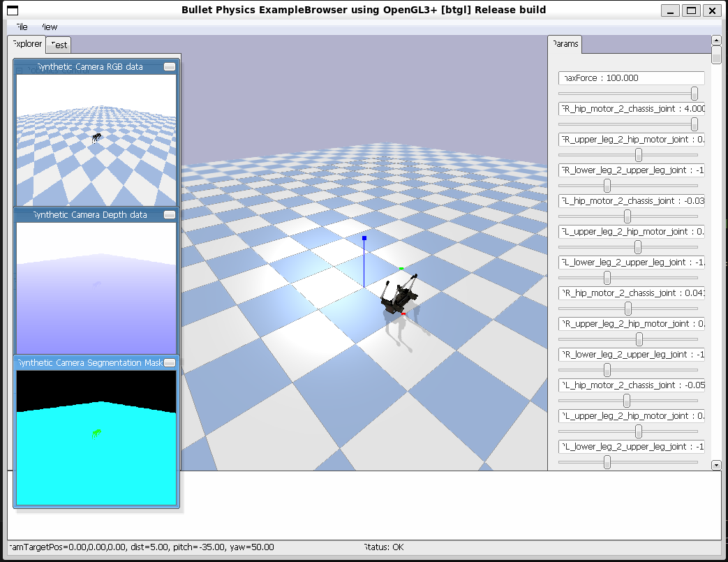728x562 pixels.
Task: Close the Bullet Physics ExampleBrowser window
Action: (712, 10)
